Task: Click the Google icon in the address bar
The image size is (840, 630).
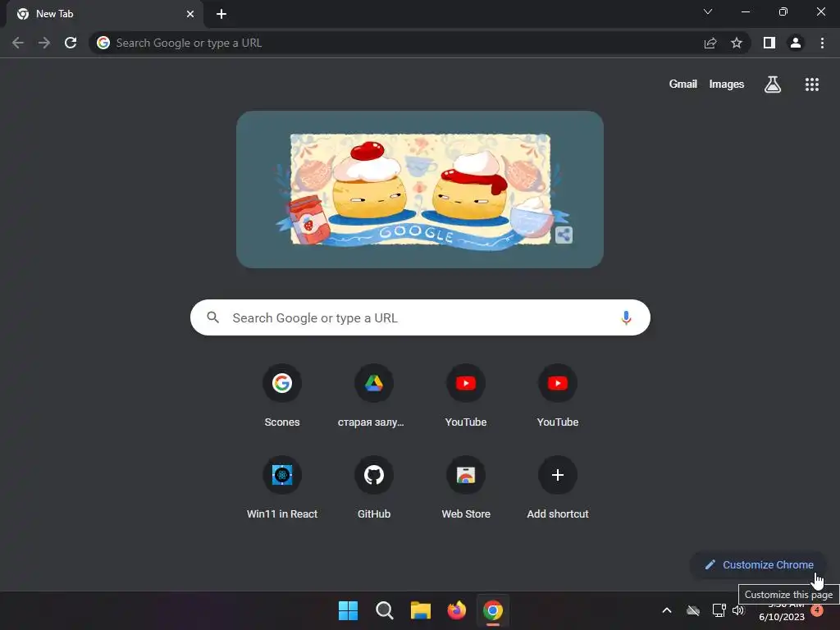Action: click(x=103, y=43)
